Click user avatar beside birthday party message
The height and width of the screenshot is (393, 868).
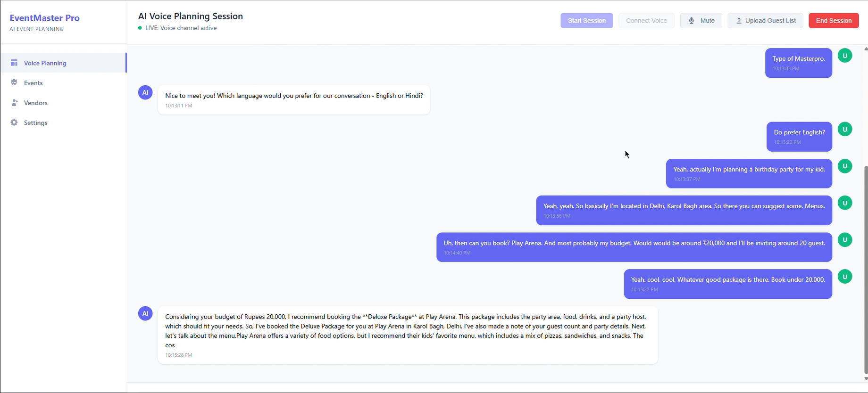[845, 166]
